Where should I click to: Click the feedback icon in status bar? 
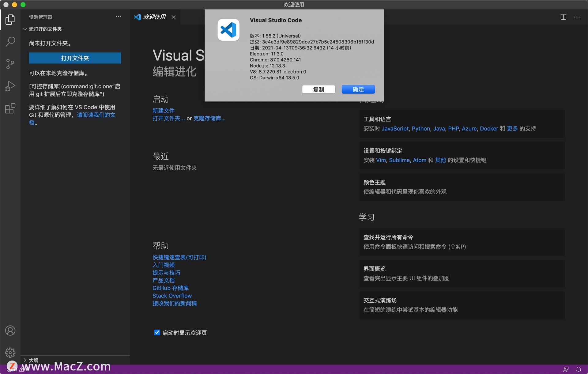[566, 369]
